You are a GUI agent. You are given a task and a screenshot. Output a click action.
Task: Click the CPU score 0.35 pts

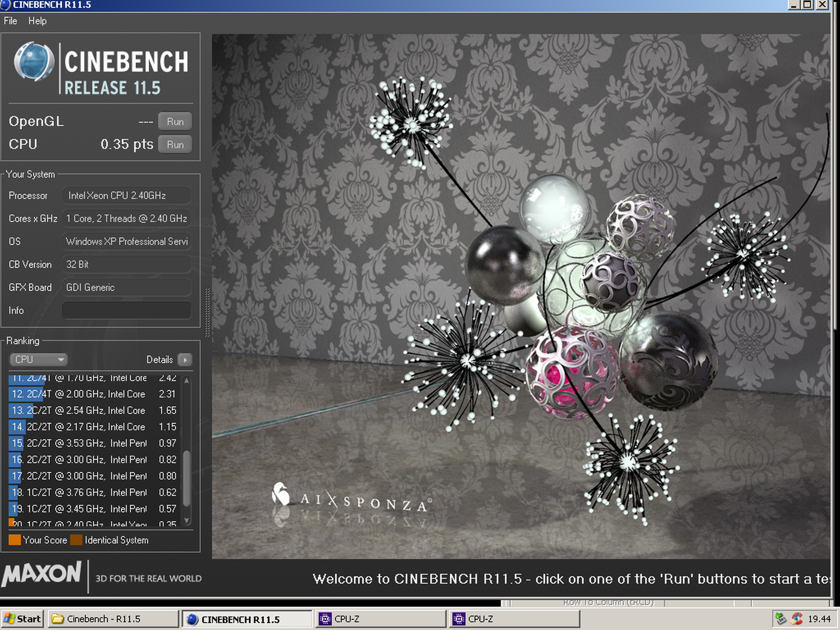click(127, 144)
